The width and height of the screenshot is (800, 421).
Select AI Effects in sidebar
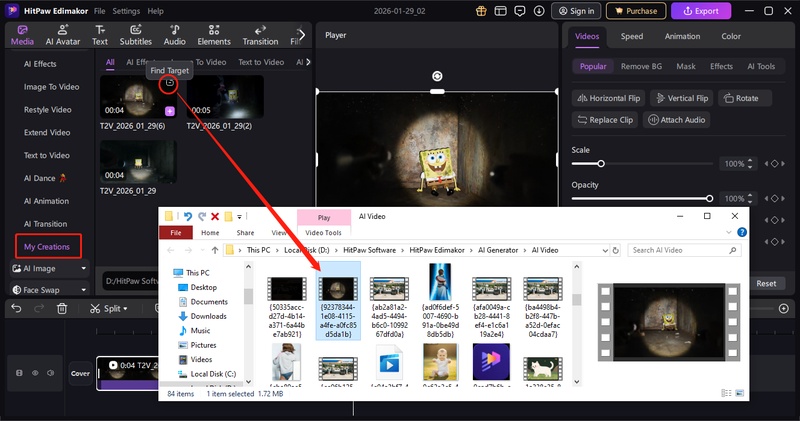click(40, 64)
